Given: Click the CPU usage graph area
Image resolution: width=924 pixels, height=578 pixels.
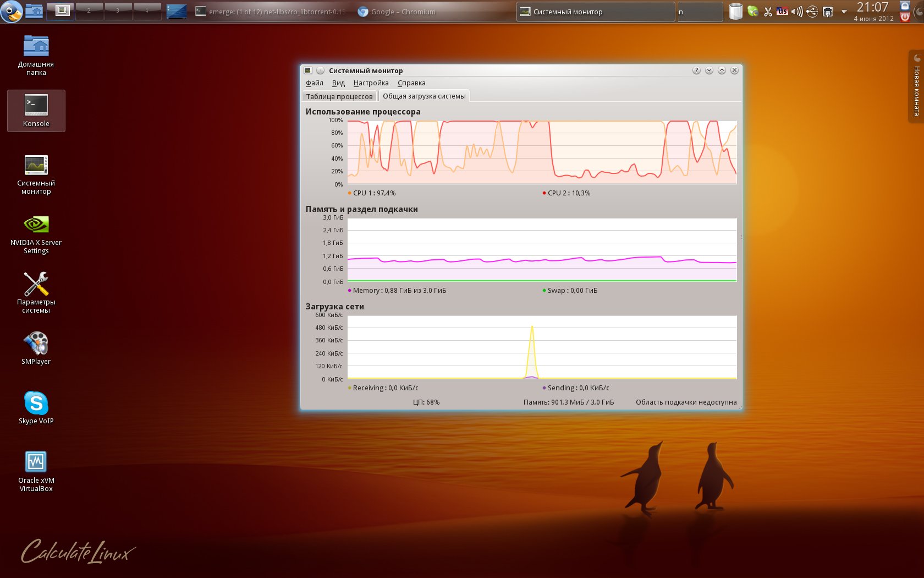Looking at the screenshot, I should pyautogui.click(x=542, y=152).
